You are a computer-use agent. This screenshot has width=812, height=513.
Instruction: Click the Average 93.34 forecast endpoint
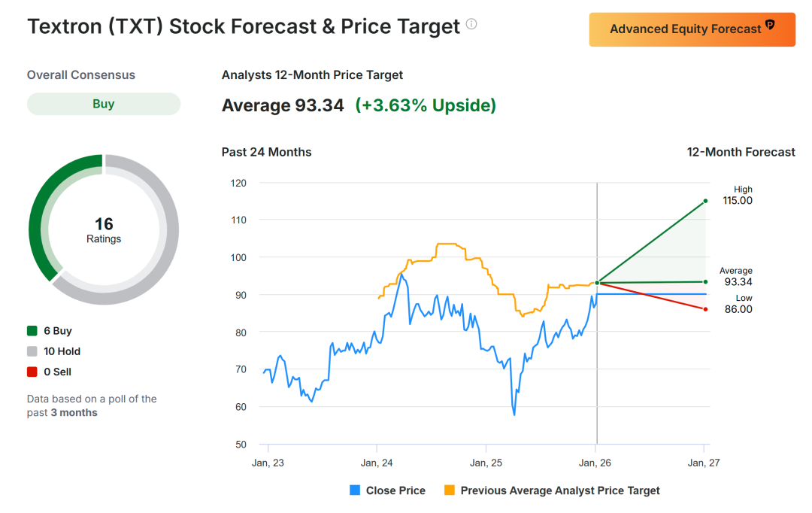tap(705, 282)
